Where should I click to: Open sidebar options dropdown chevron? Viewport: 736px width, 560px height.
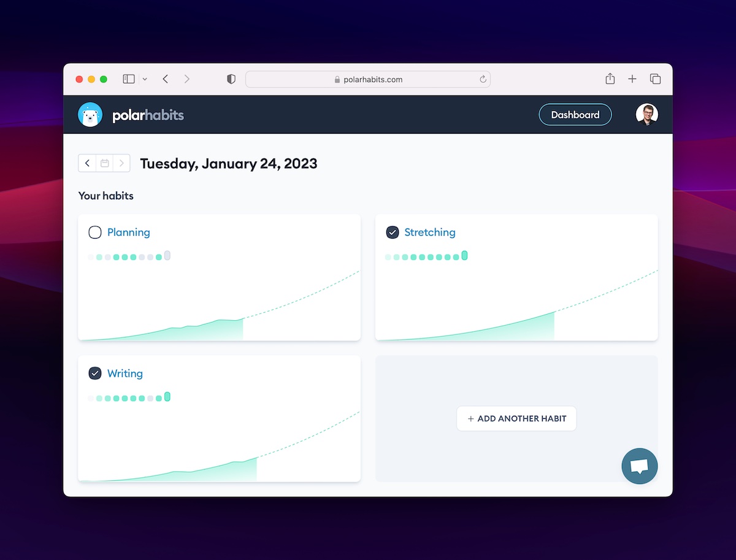point(145,79)
